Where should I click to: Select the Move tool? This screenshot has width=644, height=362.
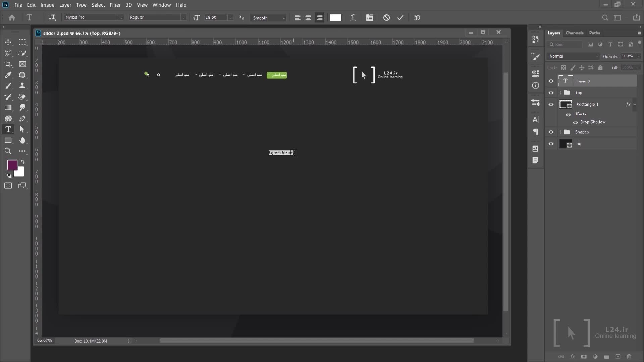tap(8, 42)
